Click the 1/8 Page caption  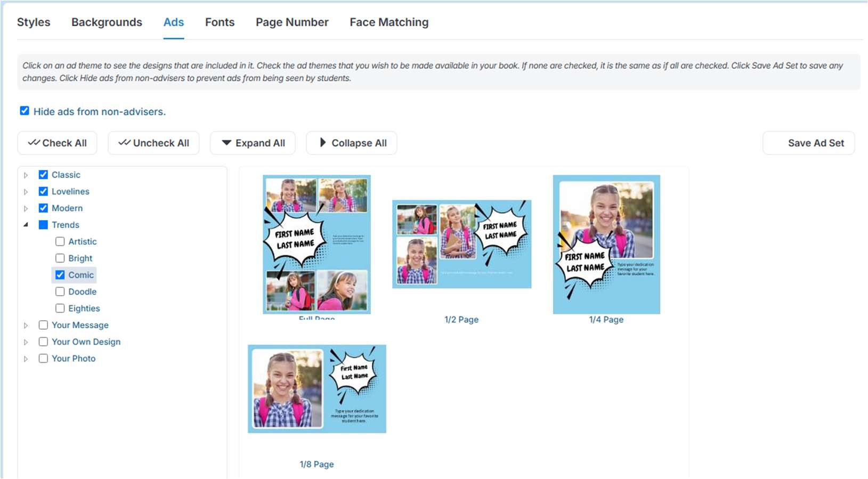(x=317, y=464)
